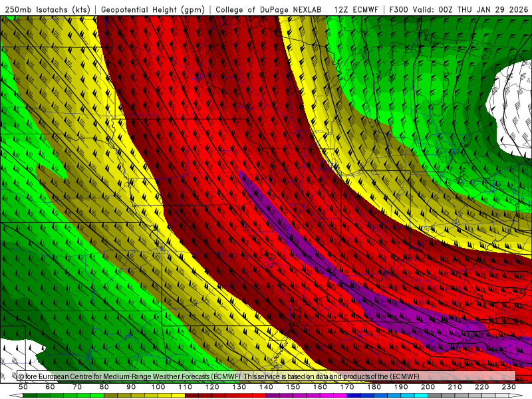The height and width of the screenshot is (399, 532).
Task: Click the ECMWF copyright attribution text
Action: [x=219, y=376]
